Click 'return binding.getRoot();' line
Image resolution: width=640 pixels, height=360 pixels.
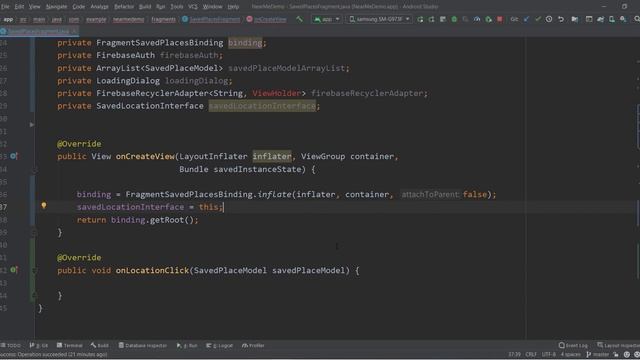tap(138, 220)
